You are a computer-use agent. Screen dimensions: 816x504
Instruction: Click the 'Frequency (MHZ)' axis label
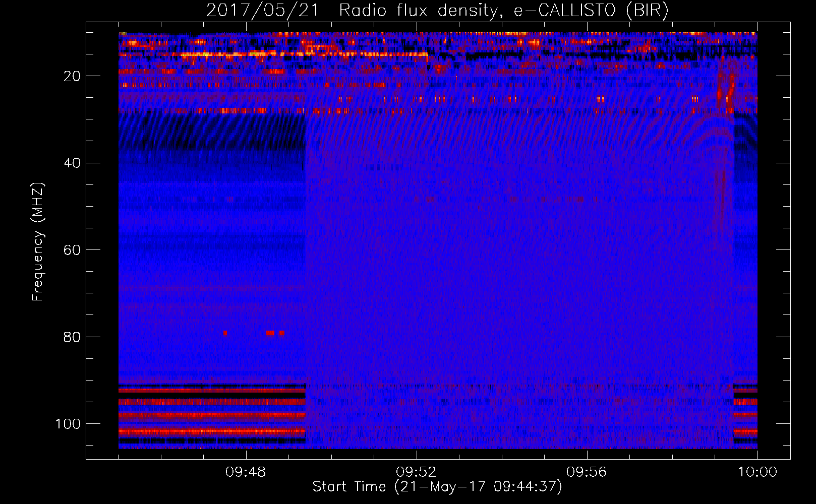(x=38, y=242)
